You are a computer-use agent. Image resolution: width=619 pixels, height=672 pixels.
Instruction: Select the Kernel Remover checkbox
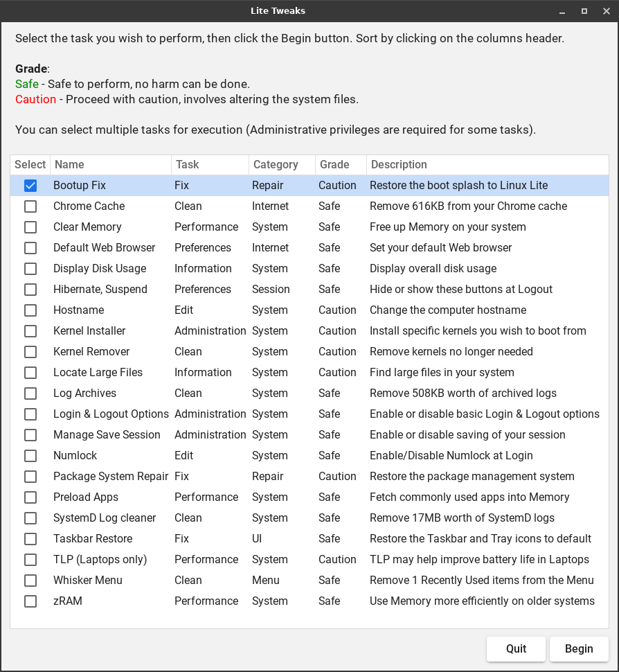[30, 352]
